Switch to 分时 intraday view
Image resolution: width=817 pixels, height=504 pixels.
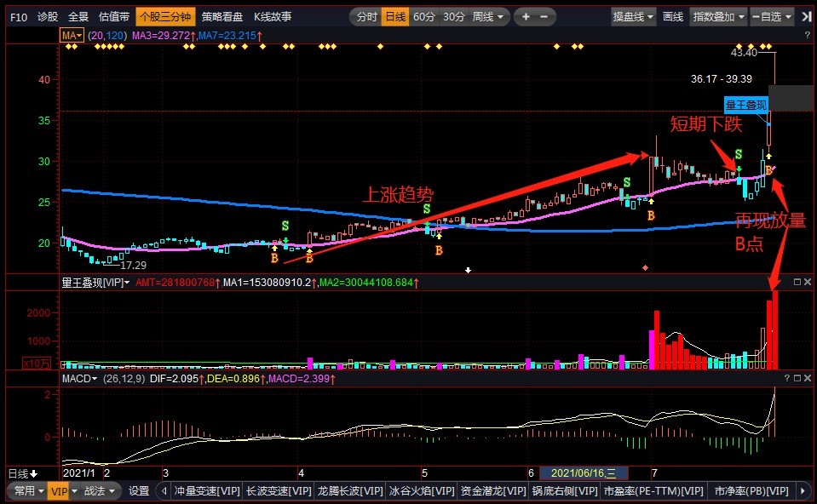click(365, 16)
